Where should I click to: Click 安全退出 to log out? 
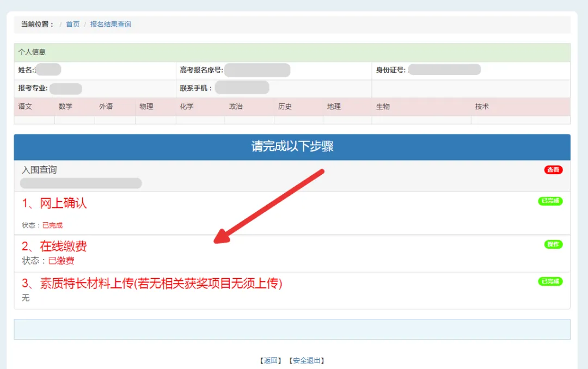click(x=307, y=360)
